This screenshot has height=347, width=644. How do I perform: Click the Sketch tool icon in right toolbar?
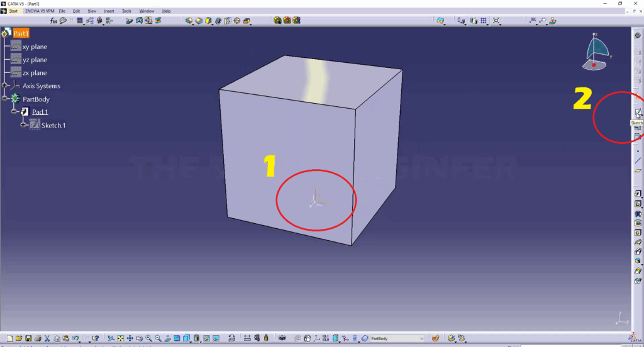pos(638,113)
